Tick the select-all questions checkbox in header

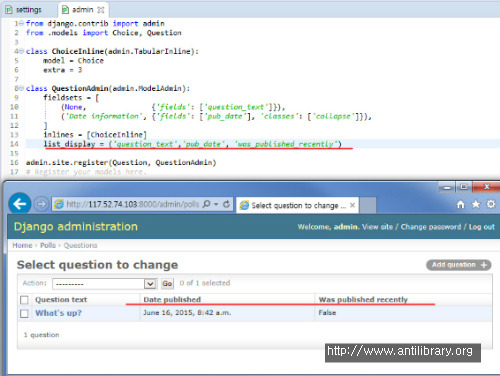click(24, 300)
